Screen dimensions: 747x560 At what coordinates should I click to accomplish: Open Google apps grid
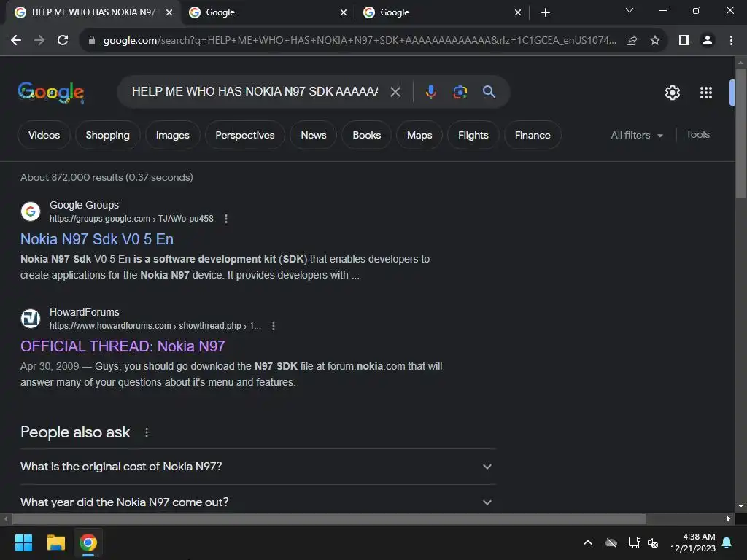point(706,93)
